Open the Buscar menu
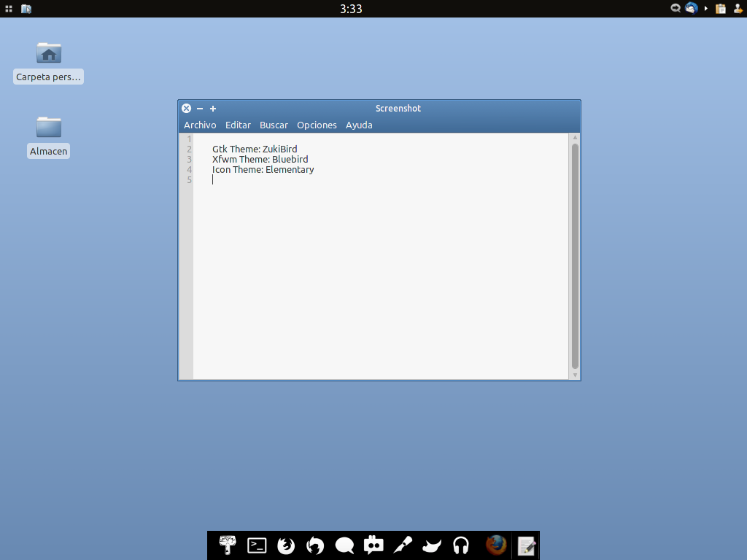This screenshot has width=747, height=560. coord(274,125)
